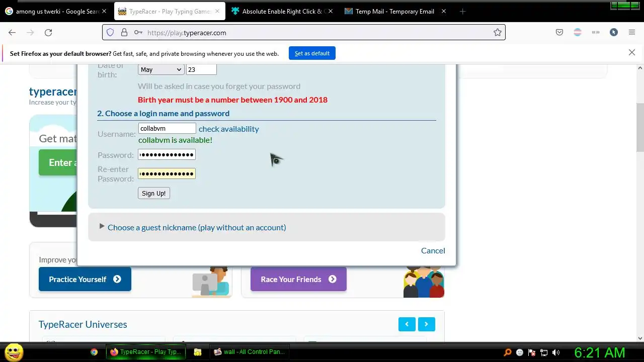This screenshot has width=644, height=362.
Task: Close the Temp Mail tab
Action: [443, 11]
